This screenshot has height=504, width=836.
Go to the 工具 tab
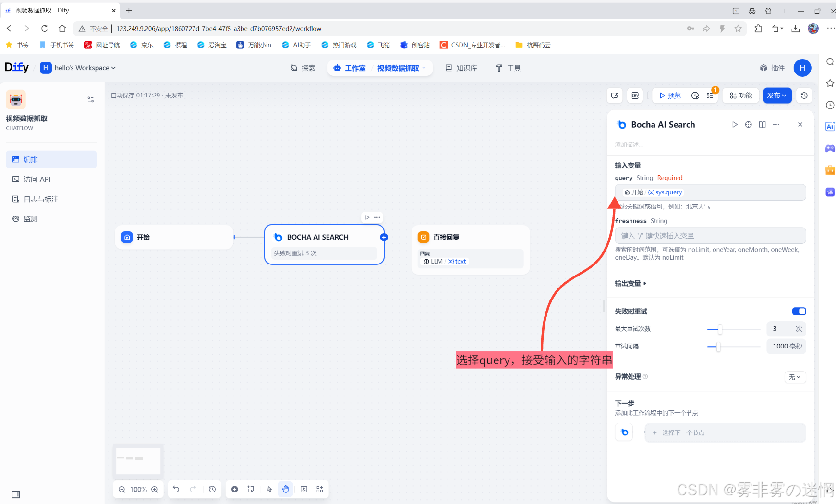508,68
